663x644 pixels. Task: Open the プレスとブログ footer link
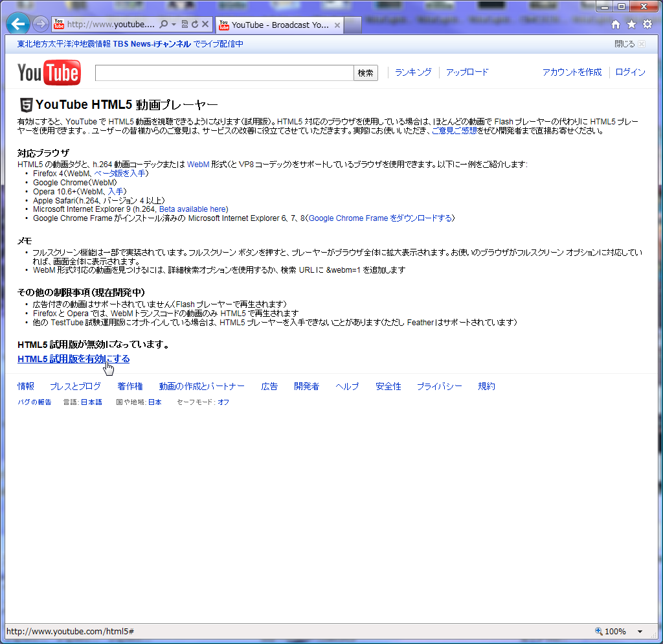coord(76,386)
